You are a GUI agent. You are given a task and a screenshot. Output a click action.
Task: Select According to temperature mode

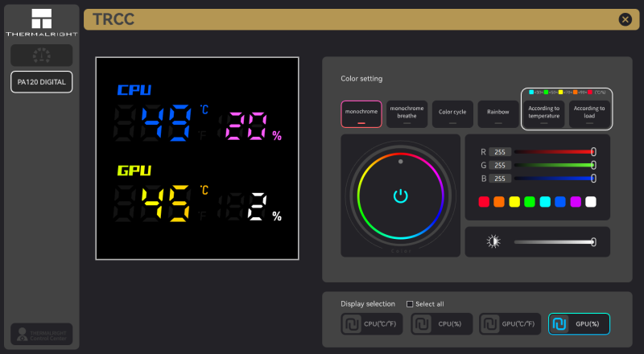544,114
